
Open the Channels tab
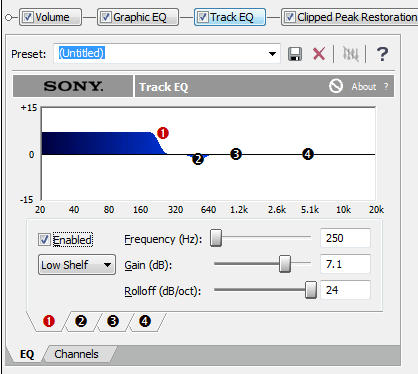[x=77, y=354]
